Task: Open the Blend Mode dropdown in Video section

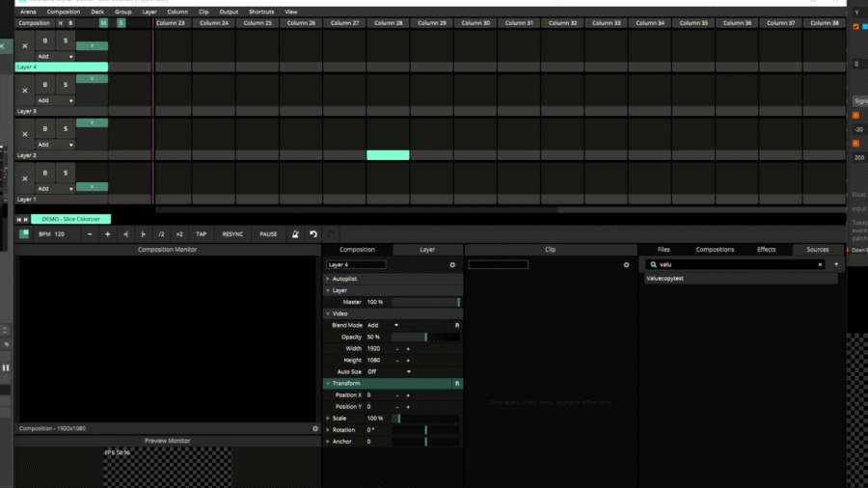Action: (x=383, y=325)
